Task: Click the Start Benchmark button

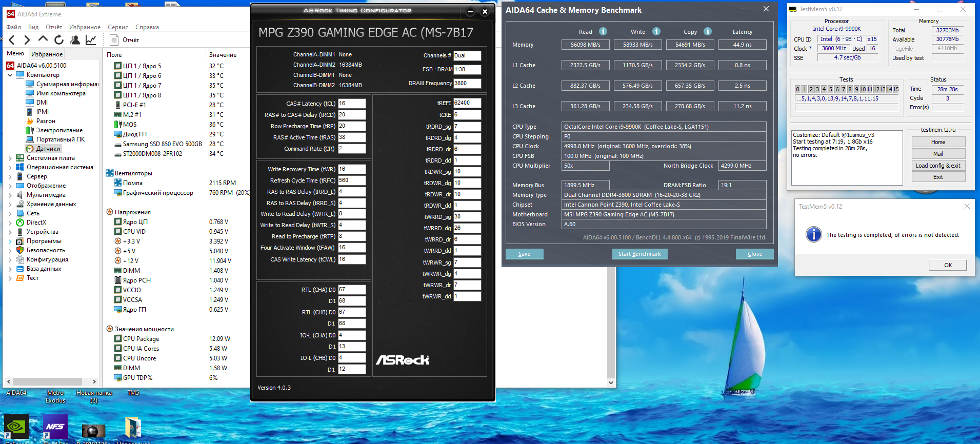Action: coord(639,254)
